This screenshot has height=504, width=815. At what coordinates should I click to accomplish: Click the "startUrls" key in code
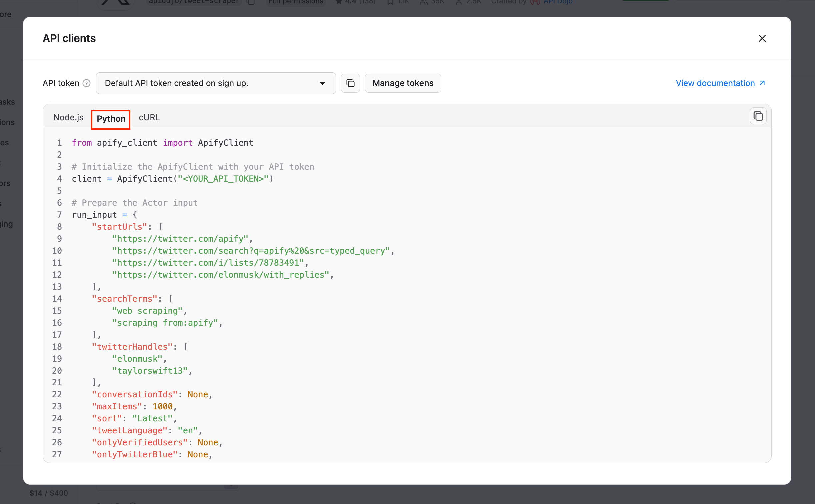119,227
